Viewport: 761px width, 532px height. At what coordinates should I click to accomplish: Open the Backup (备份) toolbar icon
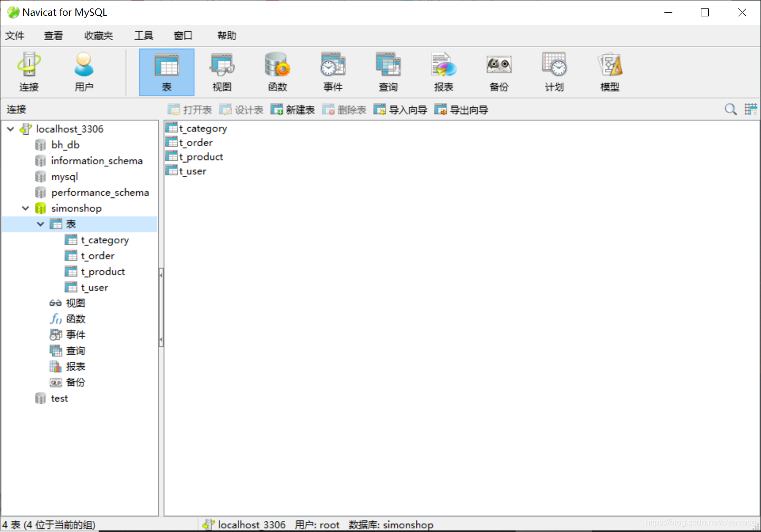tap(499, 72)
